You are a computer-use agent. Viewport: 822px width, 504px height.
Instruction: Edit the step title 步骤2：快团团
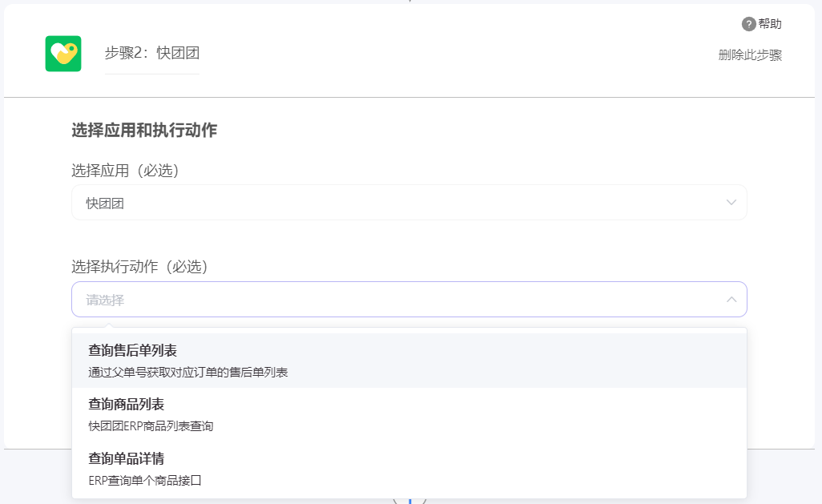tap(152, 53)
